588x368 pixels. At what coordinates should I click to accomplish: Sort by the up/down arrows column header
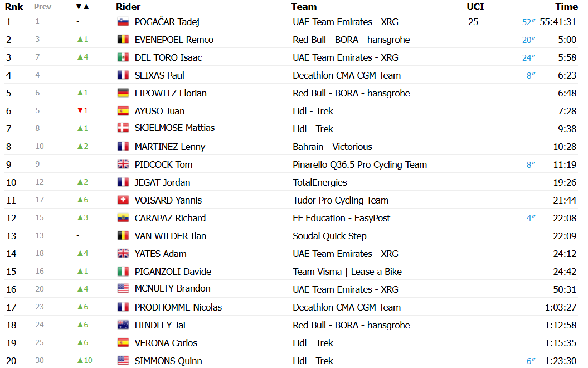82,7
